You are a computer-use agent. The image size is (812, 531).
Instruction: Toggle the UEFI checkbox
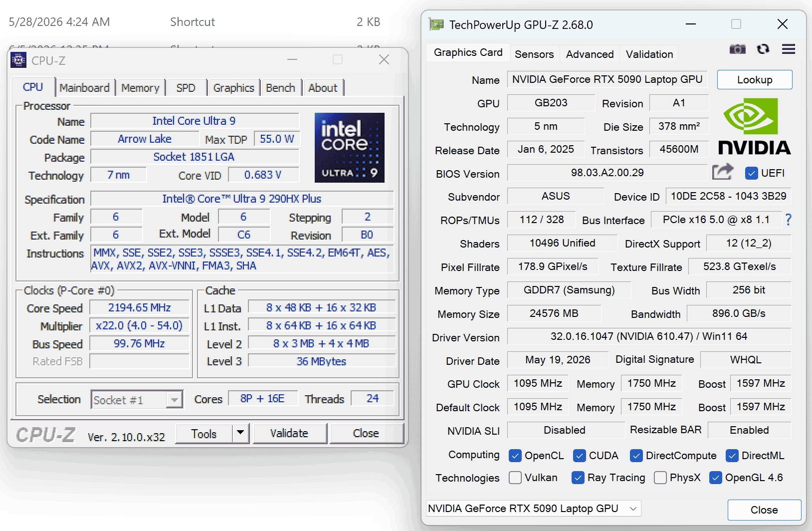point(751,173)
